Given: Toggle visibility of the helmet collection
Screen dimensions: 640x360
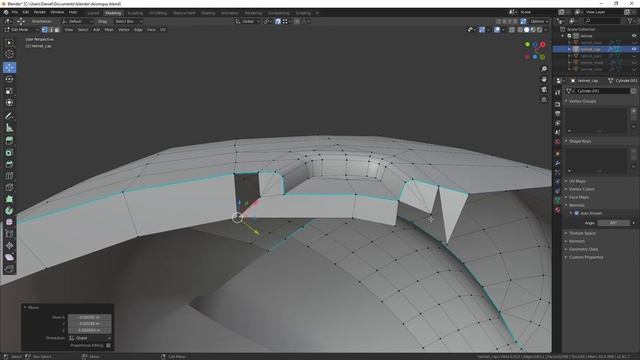Looking at the screenshot, I should [x=634, y=36].
